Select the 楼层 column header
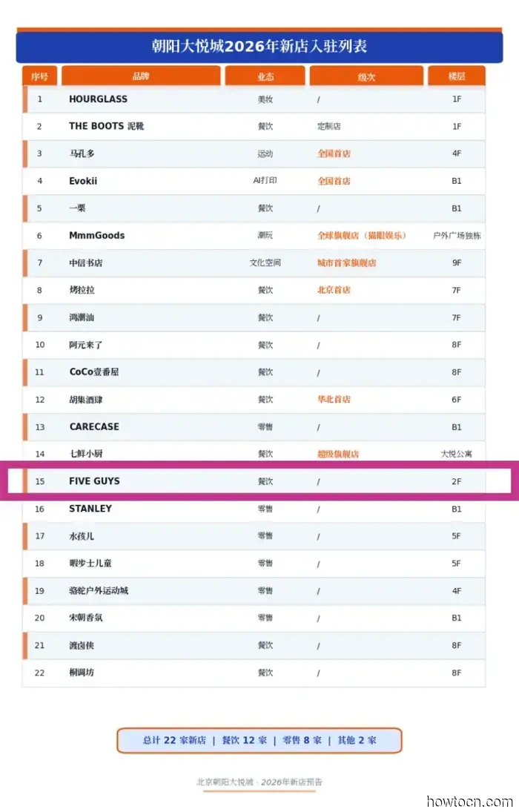The width and height of the screenshot is (519, 812). point(456,76)
